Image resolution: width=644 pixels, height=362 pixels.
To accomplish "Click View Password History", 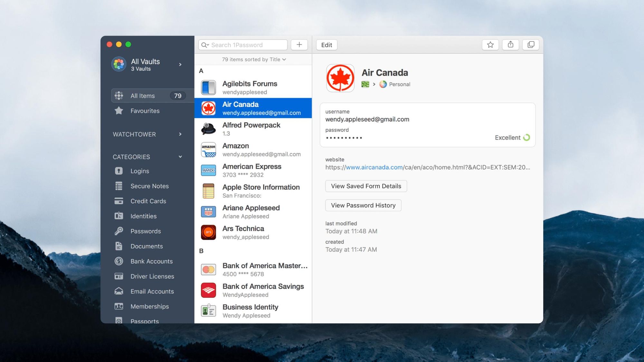I will 363,205.
